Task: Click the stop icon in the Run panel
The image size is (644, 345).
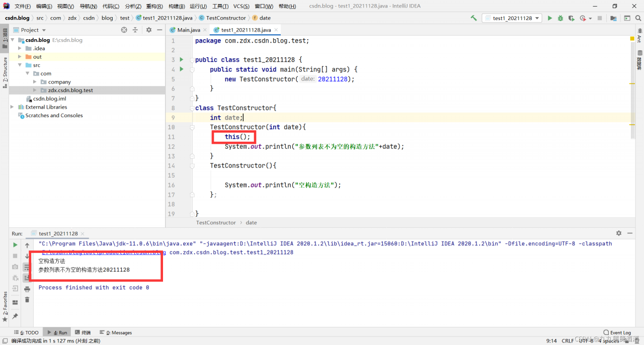Action: click(x=15, y=256)
